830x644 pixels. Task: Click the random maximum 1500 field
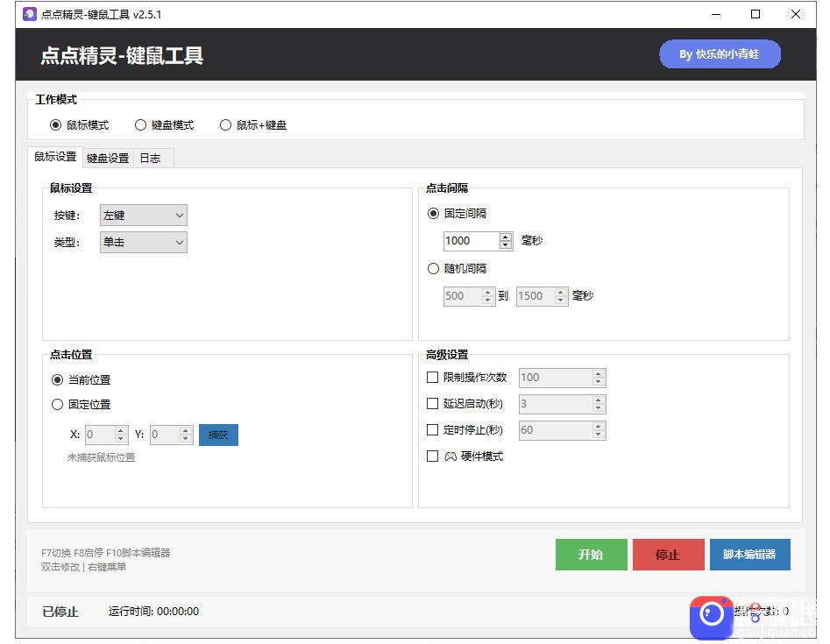(536, 296)
